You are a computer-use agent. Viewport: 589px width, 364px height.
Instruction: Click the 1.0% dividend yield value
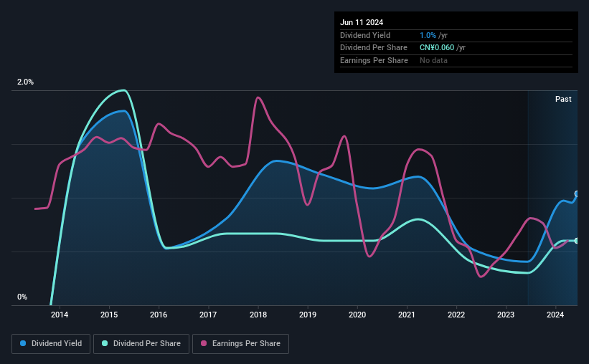[x=428, y=35]
